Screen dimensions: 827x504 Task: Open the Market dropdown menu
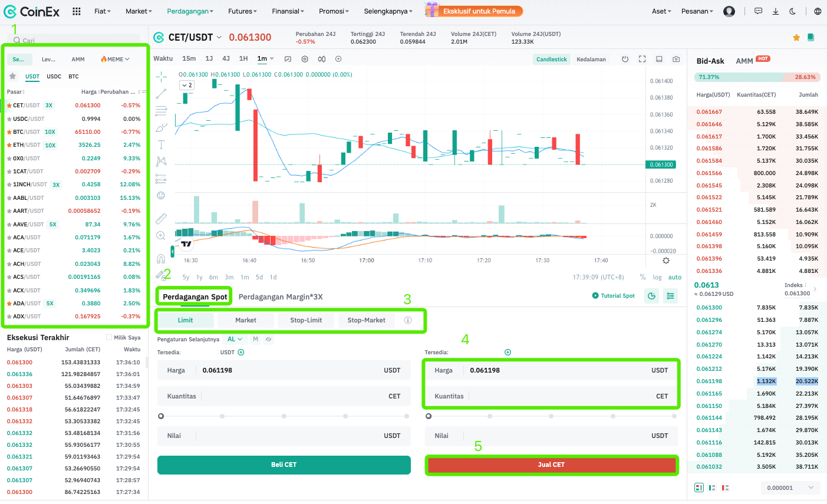[139, 11]
